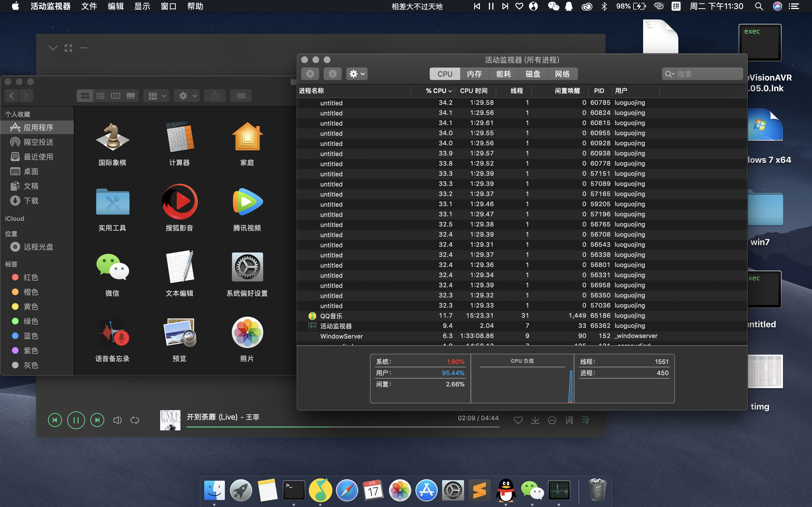
Task: Select the 红色 tag in sidebar
Action: tap(31, 277)
